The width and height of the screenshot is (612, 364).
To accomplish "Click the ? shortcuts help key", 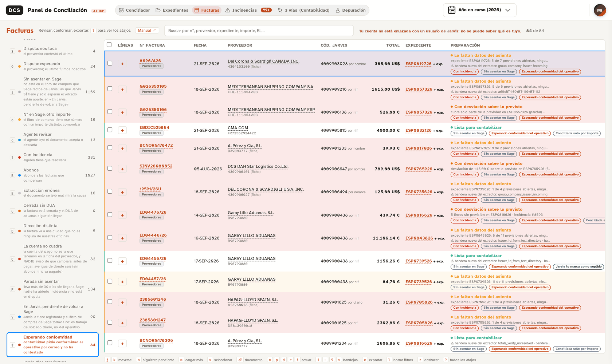I will [94, 31].
